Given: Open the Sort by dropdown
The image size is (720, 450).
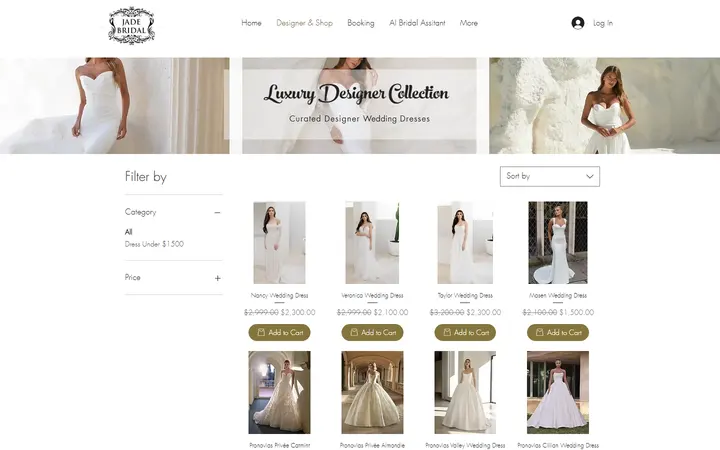Looking at the screenshot, I should [550, 176].
